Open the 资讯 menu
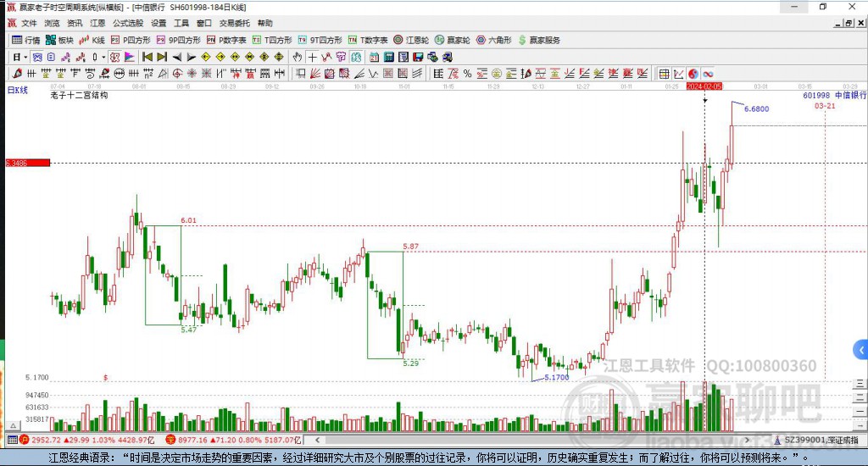The height and width of the screenshot is (466, 868). pyautogui.click(x=75, y=23)
